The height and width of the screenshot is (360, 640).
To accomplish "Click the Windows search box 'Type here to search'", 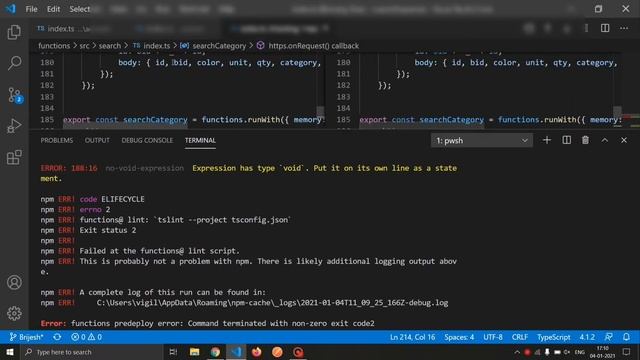I will click(x=92, y=352).
